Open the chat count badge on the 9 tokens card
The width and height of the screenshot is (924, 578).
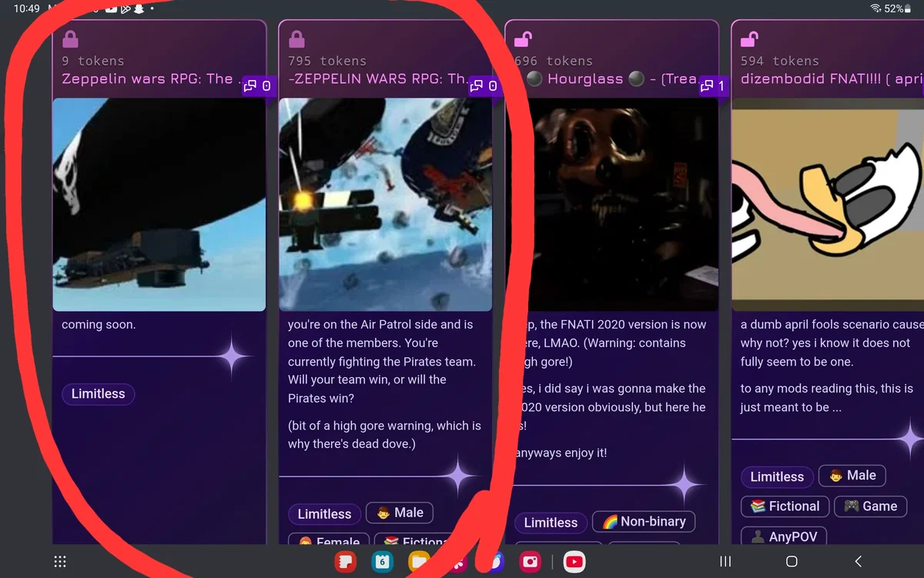tap(257, 86)
